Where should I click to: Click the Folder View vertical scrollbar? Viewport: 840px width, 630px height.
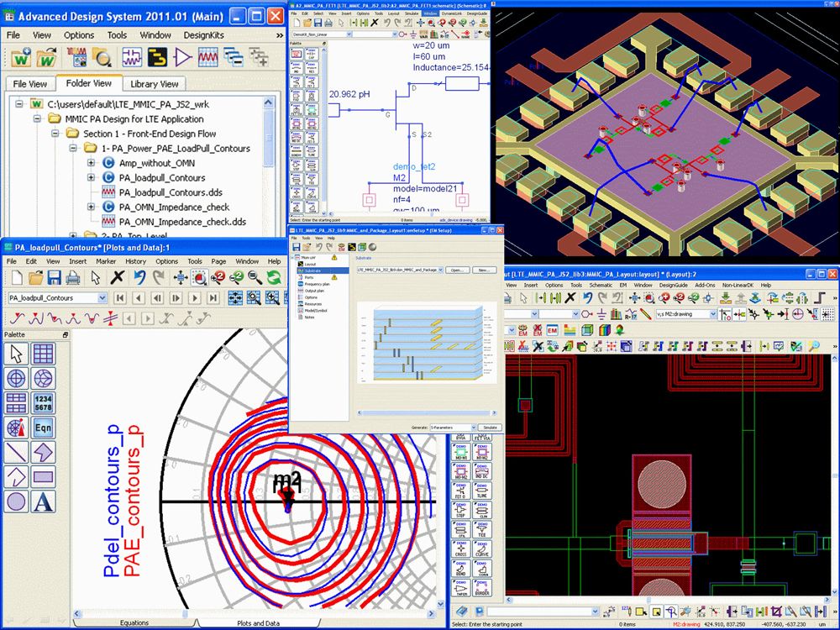pyautogui.click(x=269, y=166)
